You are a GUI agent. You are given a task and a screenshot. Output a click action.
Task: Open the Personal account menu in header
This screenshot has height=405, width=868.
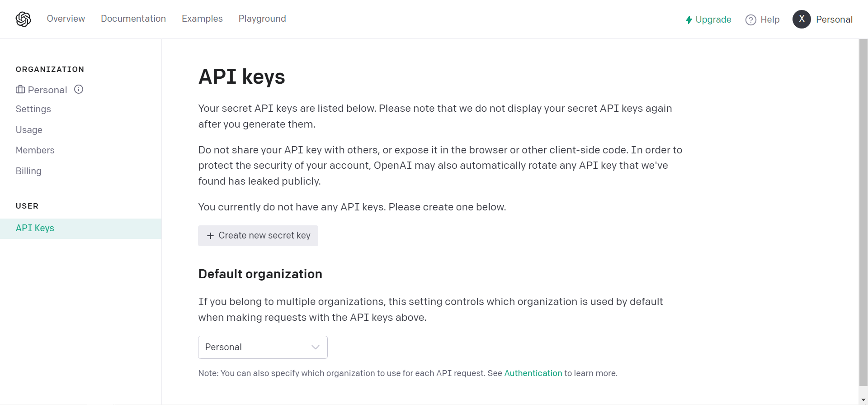coord(834,19)
